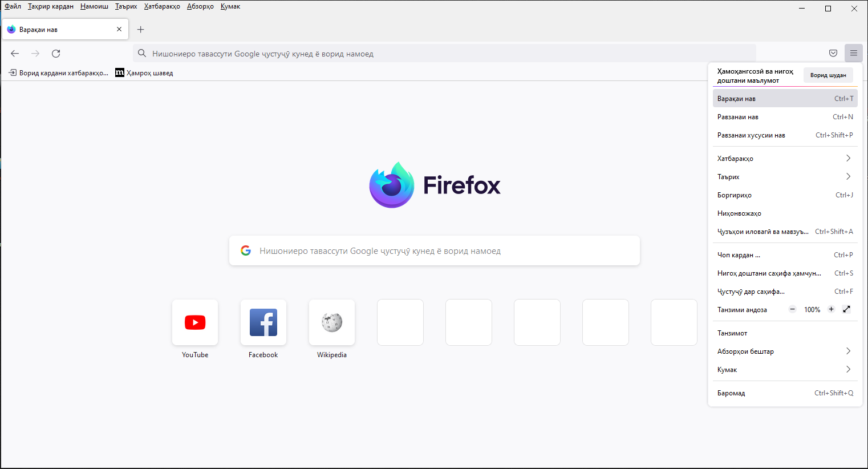
Task: Click the Ворид шудан sign-in button
Action: tap(828, 75)
